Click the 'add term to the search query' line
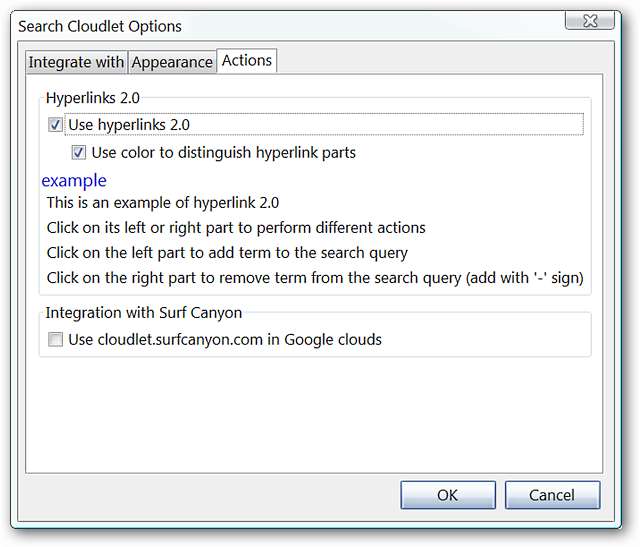The height and width of the screenshot is (547, 640). tap(227, 253)
